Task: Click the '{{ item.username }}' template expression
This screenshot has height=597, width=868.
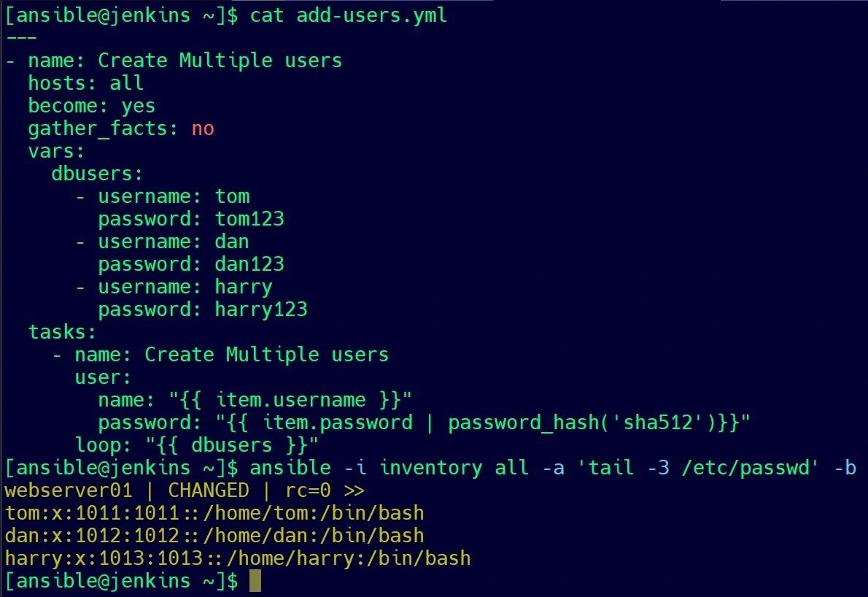Action: tap(290, 400)
